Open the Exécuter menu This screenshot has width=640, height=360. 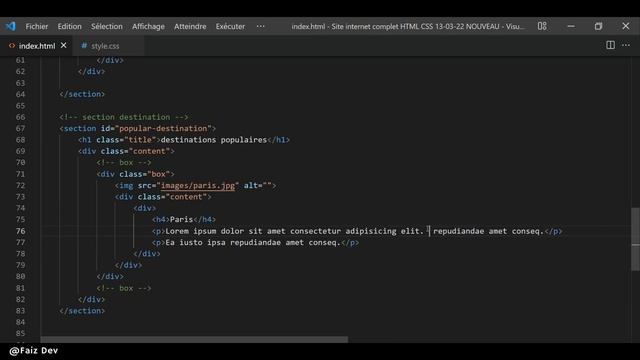[230, 26]
